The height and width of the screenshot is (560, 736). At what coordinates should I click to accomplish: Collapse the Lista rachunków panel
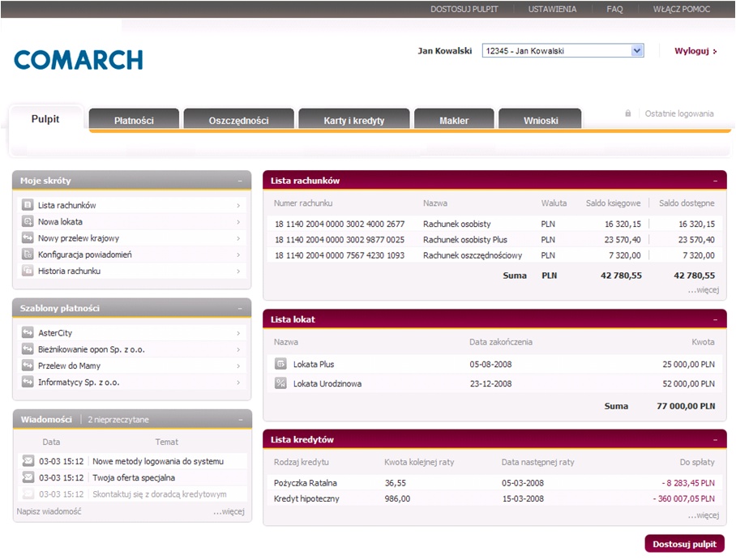716,181
